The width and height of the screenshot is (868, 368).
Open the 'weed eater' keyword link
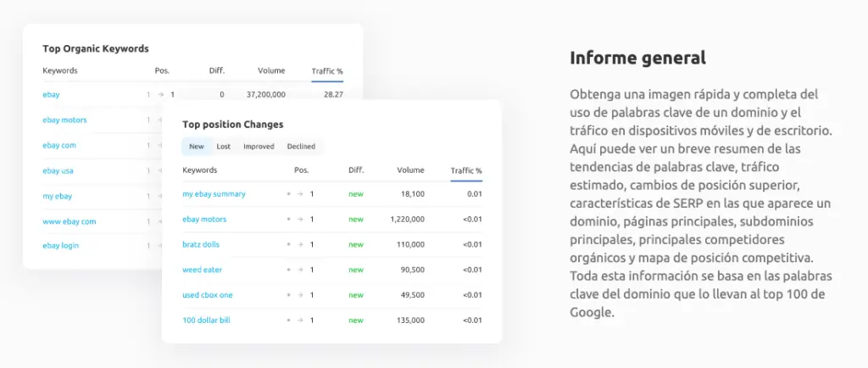[x=203, y=270]
